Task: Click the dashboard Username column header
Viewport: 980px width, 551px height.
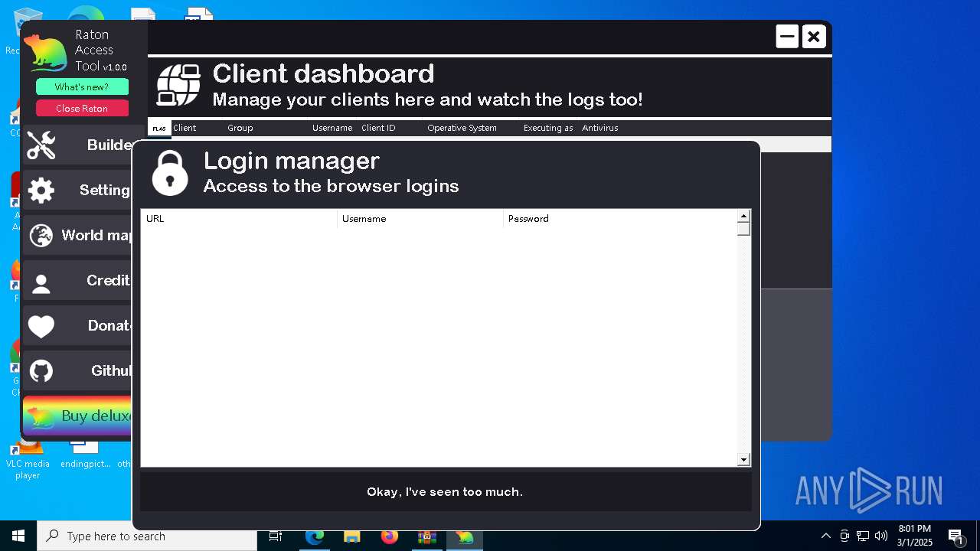Action: coord(332,128)
